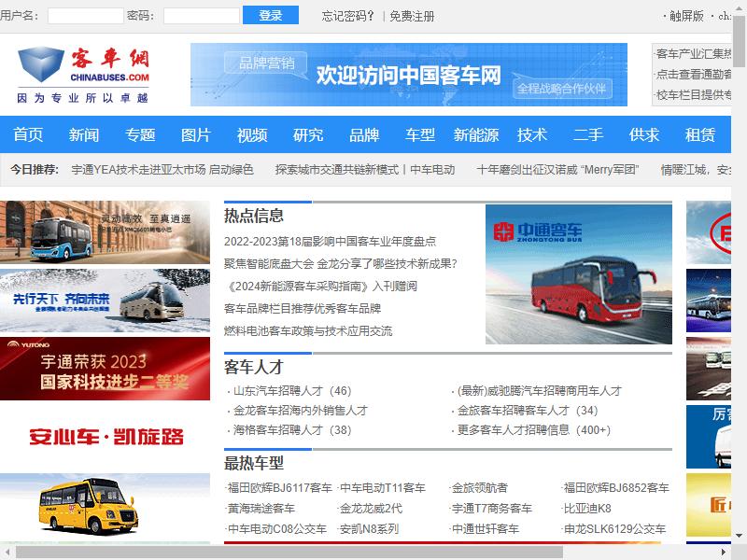Open 威驰腾汽车招聘商用车人才 listing

pos(540,391)
